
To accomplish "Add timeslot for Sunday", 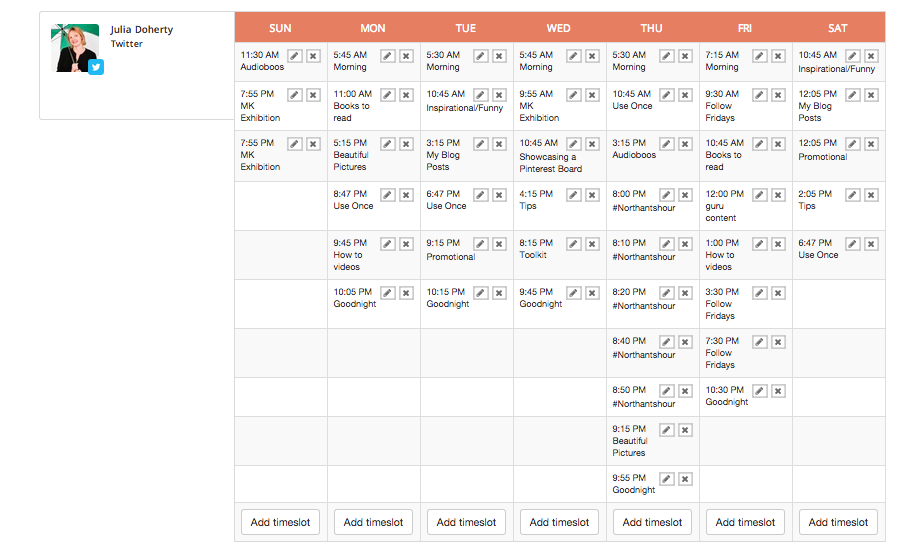I will 281,522.
